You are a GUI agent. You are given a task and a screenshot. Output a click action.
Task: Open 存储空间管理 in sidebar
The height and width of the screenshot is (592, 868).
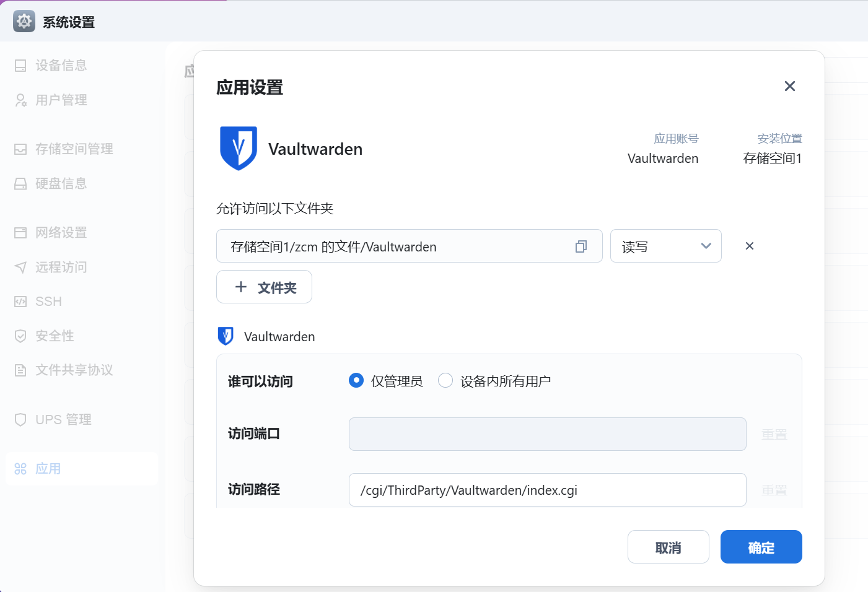[x=74, y=149]
